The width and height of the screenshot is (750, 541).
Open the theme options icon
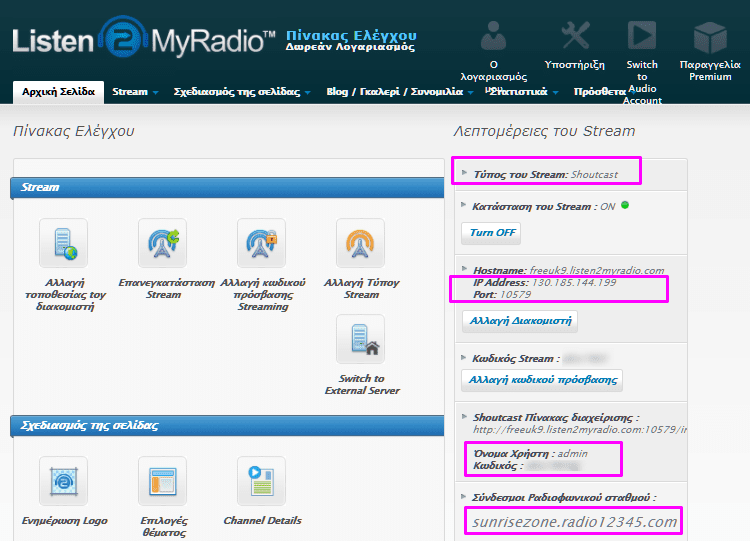163,481
